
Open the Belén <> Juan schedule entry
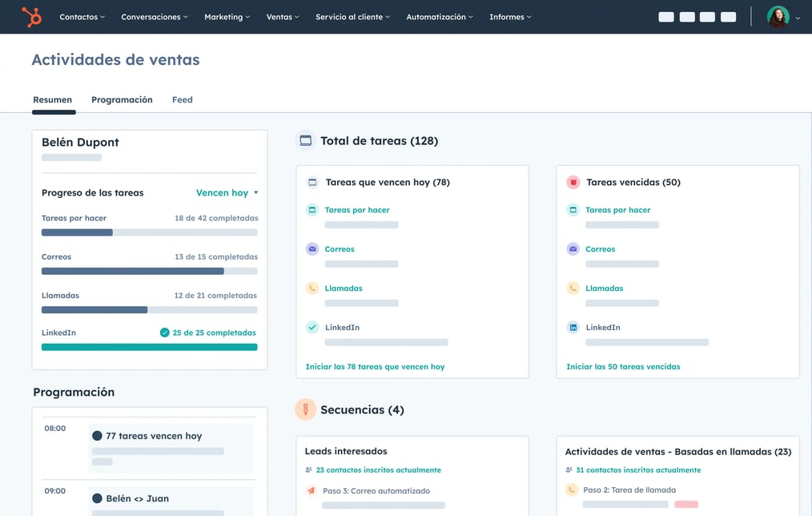[171, 502]
